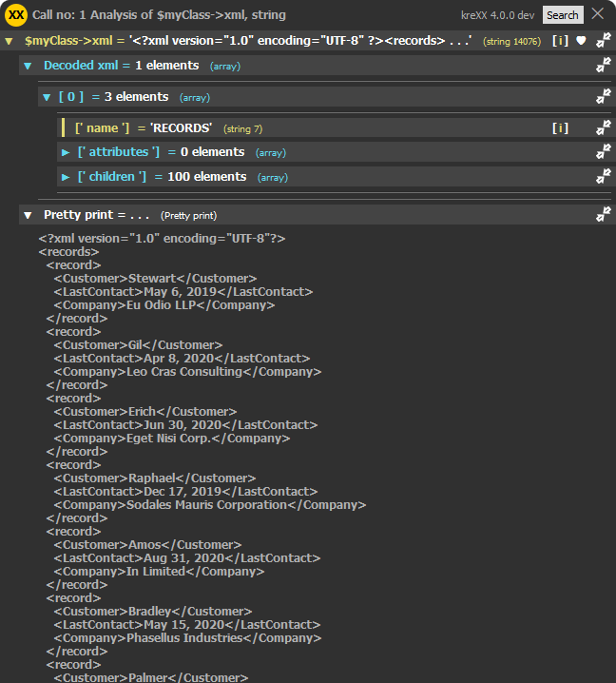Click the [0] = 3 elements row
This screenshot has height=683, width=616.
pyautogui.click(x=285, y=97)
